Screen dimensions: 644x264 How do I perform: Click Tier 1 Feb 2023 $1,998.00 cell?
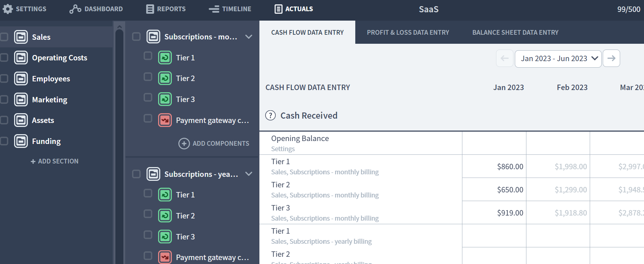pyautogui.click(x=558, y=166)
